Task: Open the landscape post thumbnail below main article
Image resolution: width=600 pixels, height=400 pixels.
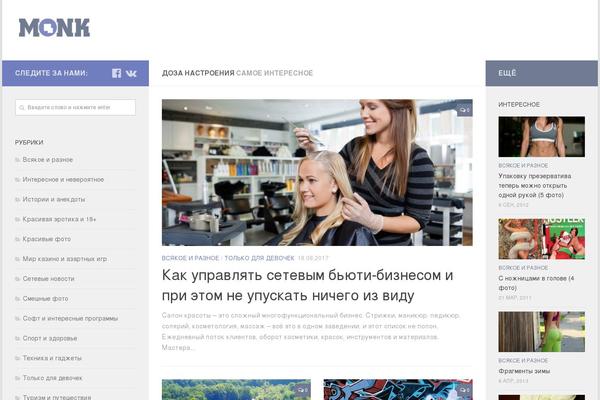Action: [236, 390]
